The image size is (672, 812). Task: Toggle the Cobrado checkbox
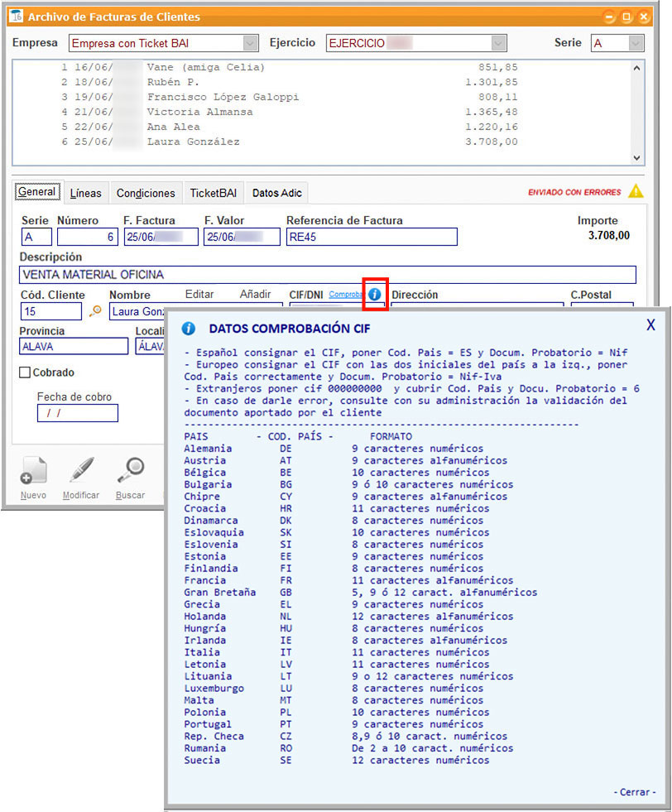point(25,372)
